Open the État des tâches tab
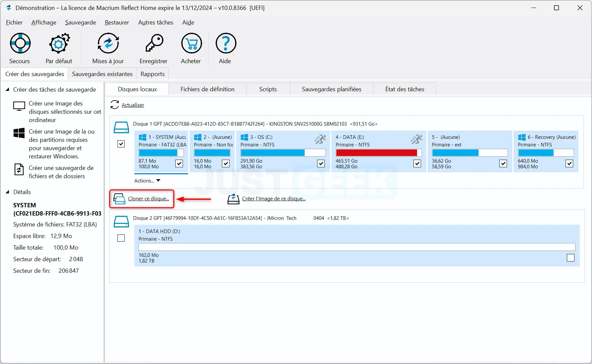 pyautogui.click(x=404, y=89)
